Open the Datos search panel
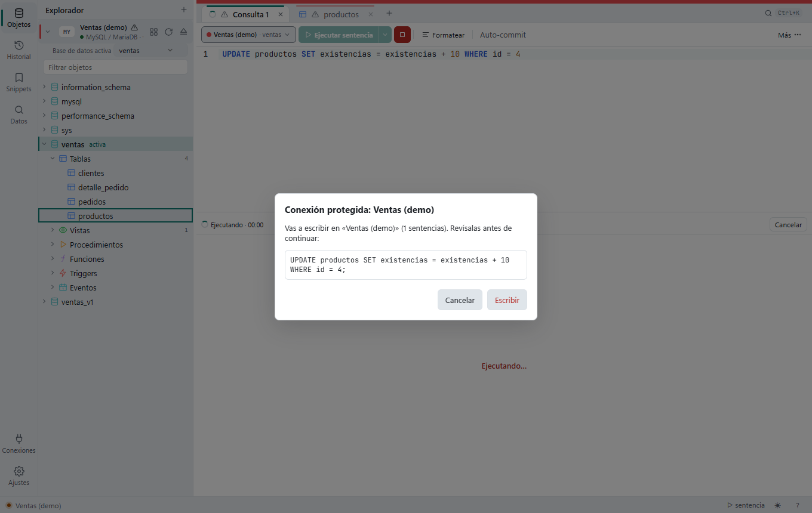The width and height of the screenshot is (812, 513). click(19, 115)
